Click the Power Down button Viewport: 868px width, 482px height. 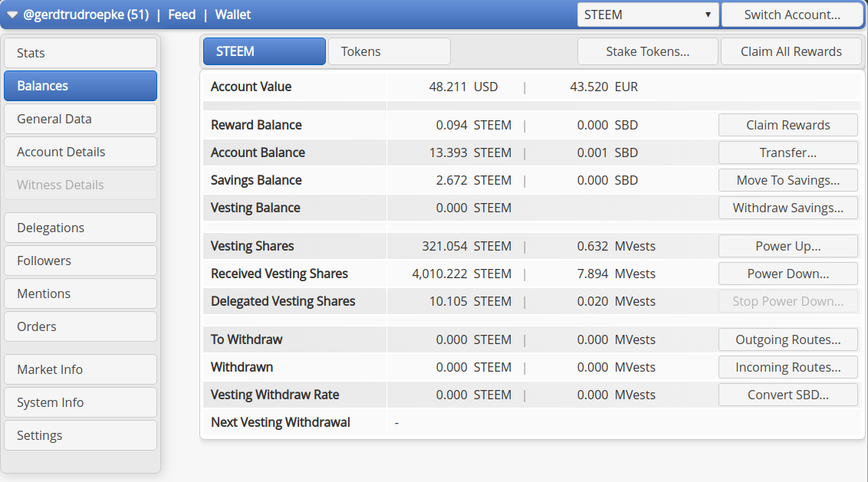click(x=787, y=274)
